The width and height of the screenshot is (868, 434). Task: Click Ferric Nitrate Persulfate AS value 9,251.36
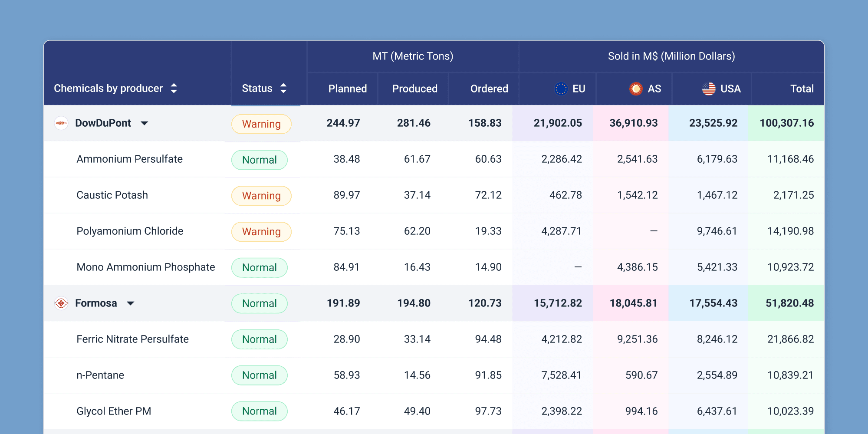point(638,339)
